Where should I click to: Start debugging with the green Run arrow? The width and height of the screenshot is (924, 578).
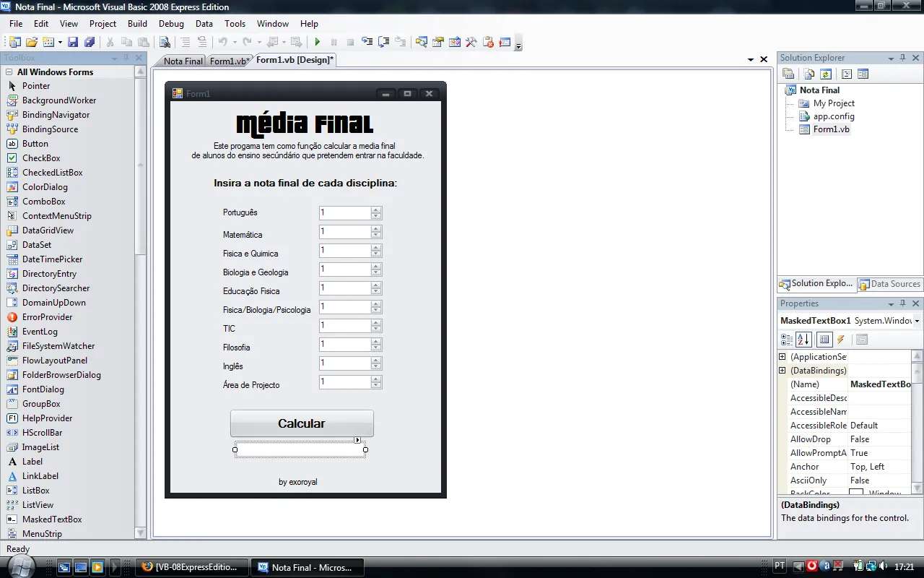(x=317, y=42)
